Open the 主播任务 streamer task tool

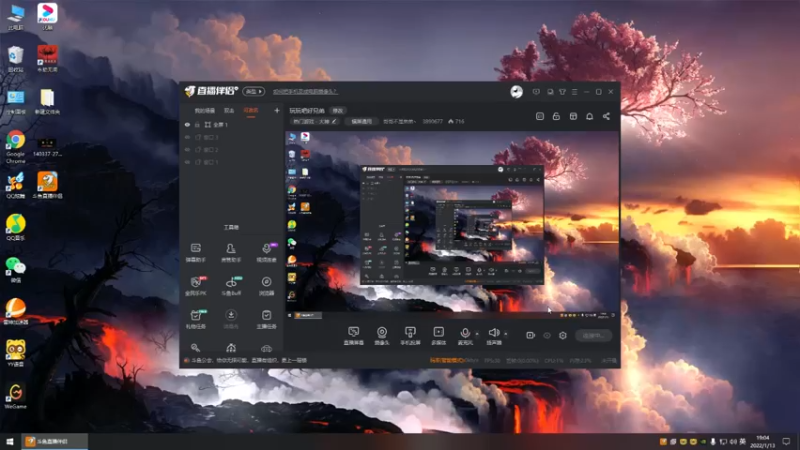(266, 319)
